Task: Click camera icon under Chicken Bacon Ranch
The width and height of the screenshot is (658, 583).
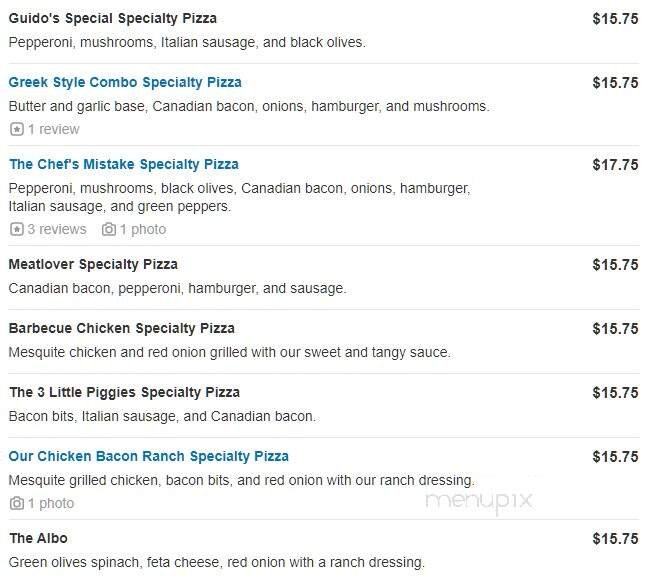Action: coord(16,503)
